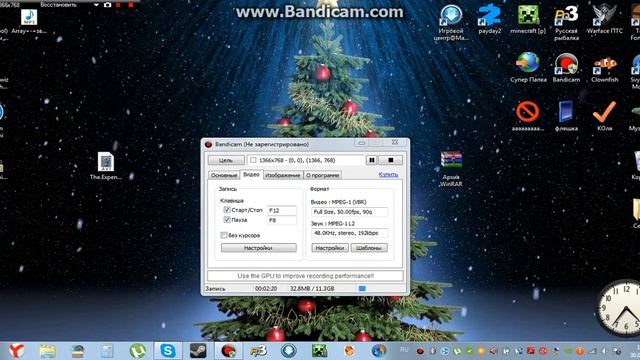The image size is (640, 360).
Task: Open the Архив WinRAR desktop icon
Action: (451, 169)
